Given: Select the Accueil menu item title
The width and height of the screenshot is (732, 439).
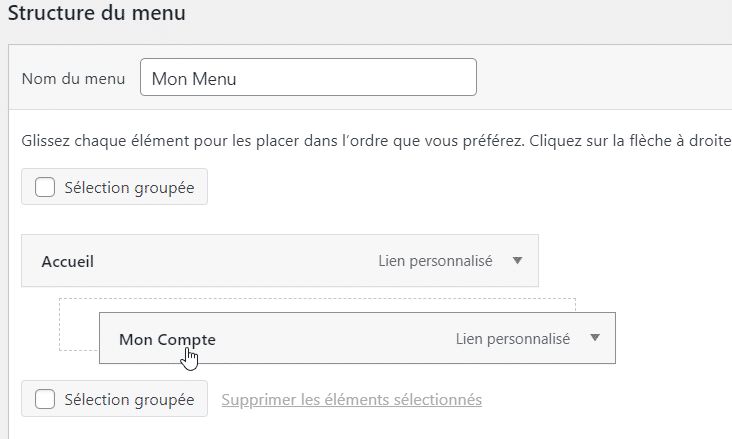Looking at the screenshot, I should pyautogui.click(x=68, y=262).
